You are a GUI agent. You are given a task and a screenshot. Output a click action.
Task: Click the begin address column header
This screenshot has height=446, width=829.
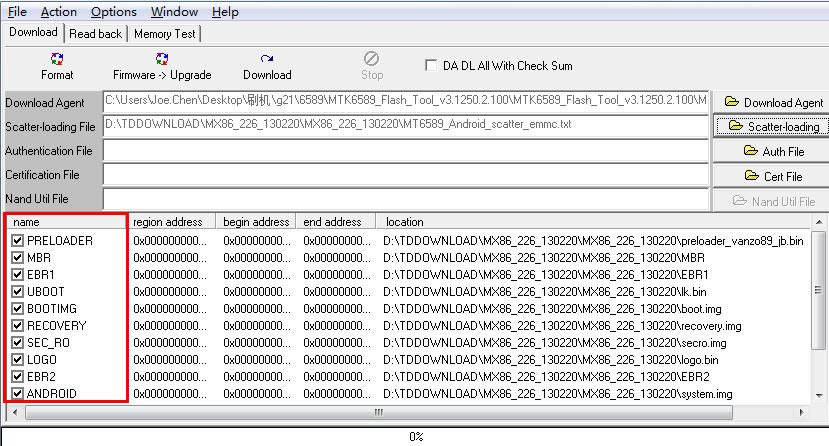pyautogui.click(x=256, y=222)
